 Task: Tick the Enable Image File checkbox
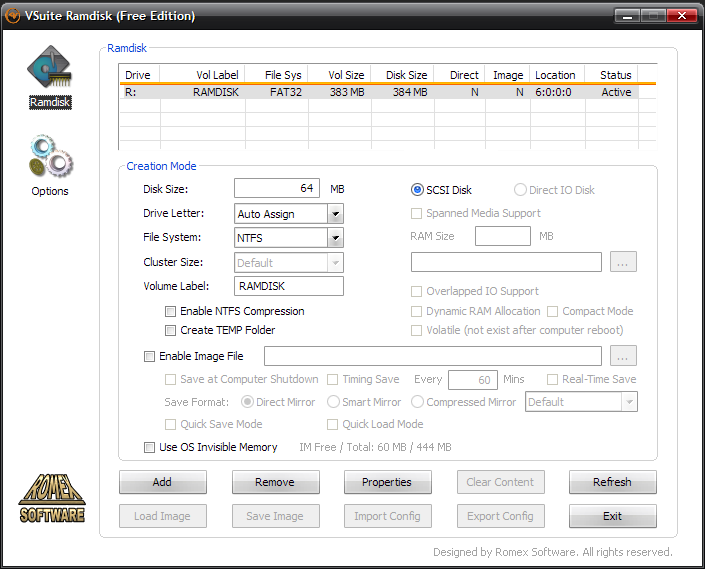[x=149, y=357]
